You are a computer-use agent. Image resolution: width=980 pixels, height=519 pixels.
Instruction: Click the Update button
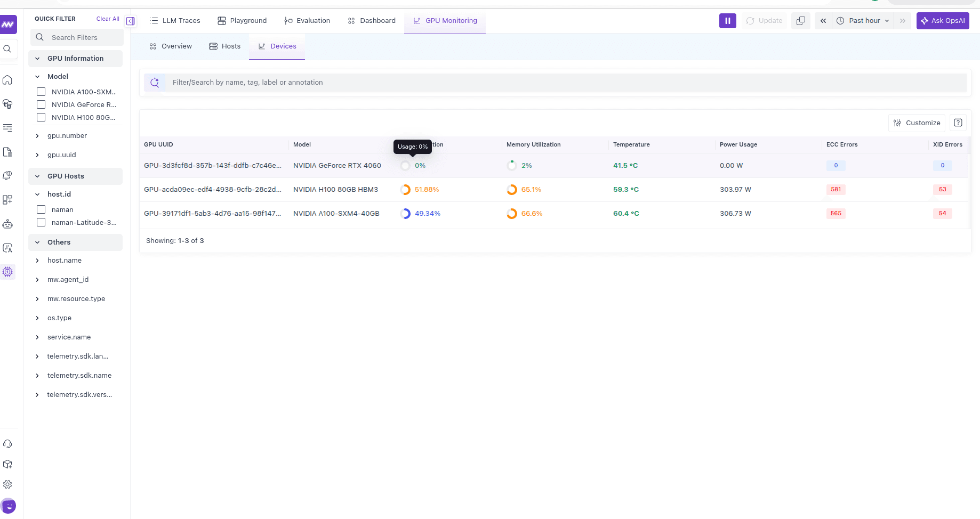(x=764, y=21)
